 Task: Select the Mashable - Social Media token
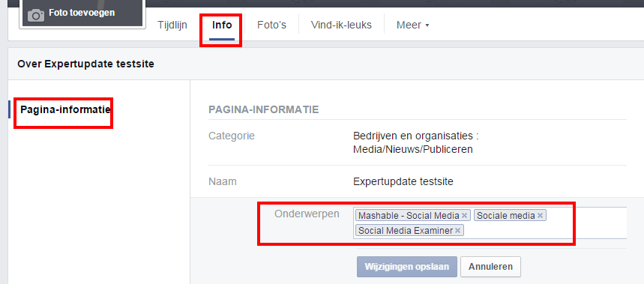[x=412, y=216]
